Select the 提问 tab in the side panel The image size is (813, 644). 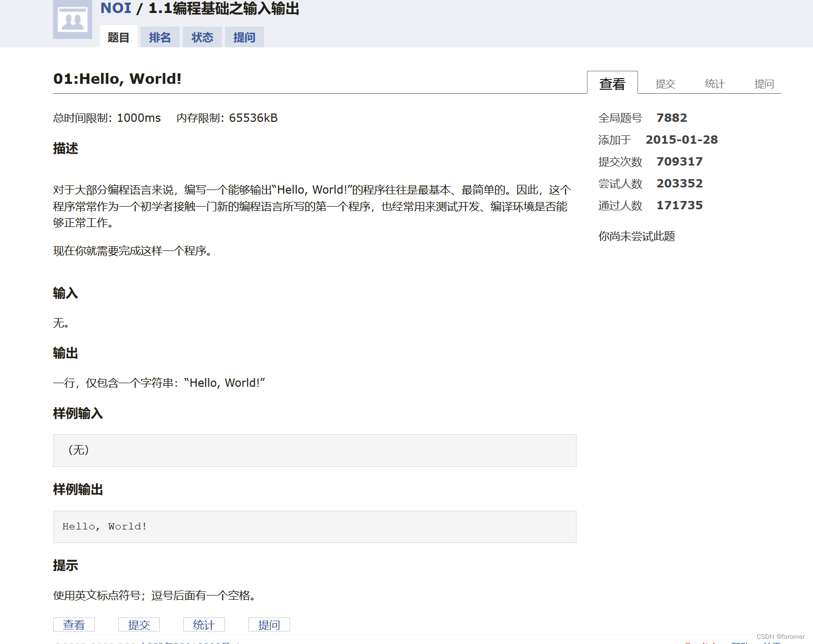tap(764, 83)
